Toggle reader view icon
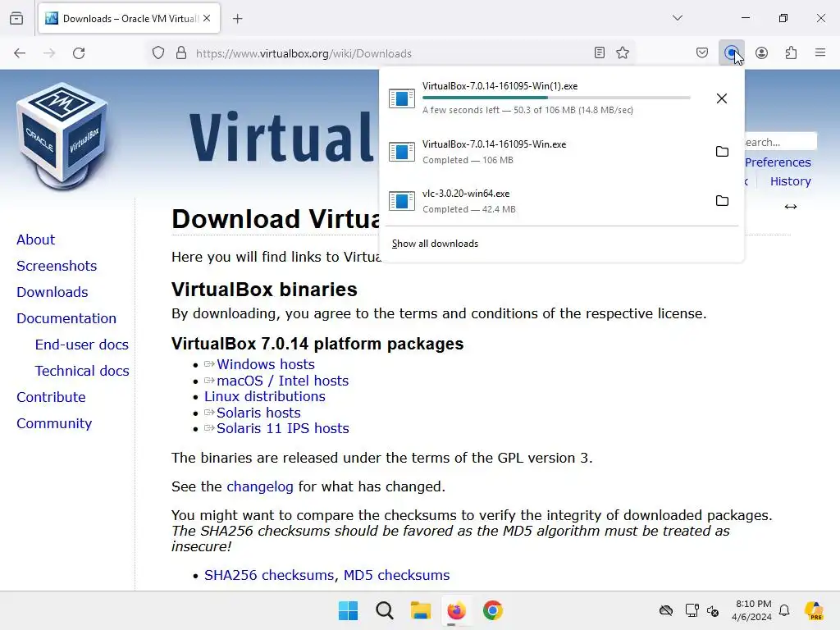The height and width of the screenshot is (630, 840). [600, 52]
